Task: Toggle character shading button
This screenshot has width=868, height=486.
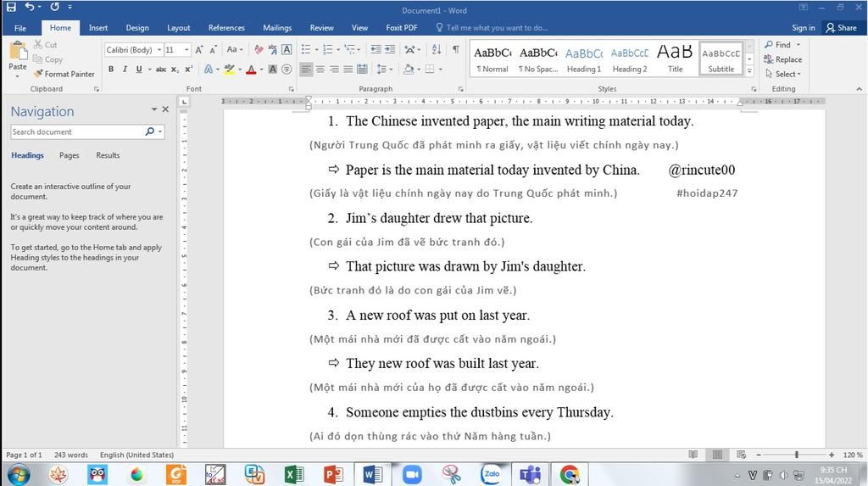Action: tap(272, 70)
